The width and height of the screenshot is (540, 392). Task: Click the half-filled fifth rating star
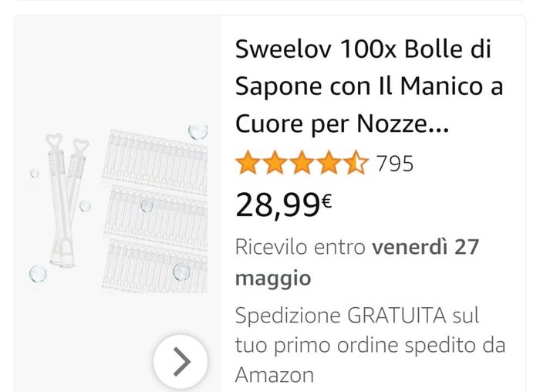pos(356,164)
